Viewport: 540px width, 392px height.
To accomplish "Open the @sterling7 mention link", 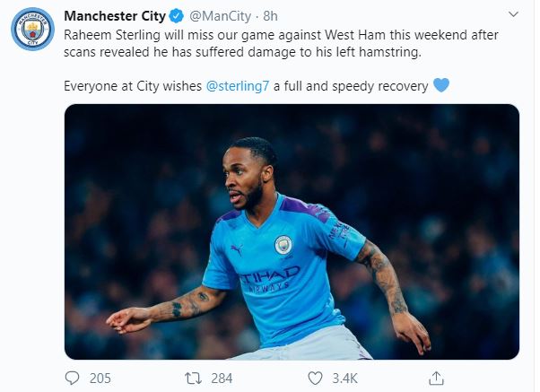I will tap(240, 86).
